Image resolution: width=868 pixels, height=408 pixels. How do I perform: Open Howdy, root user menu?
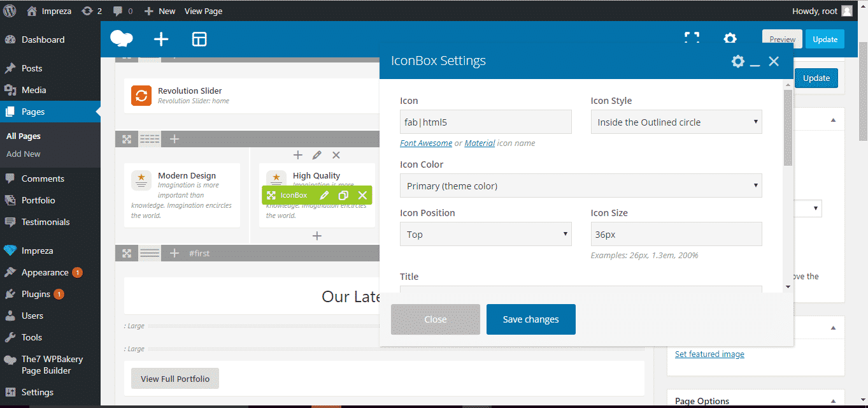822,11
